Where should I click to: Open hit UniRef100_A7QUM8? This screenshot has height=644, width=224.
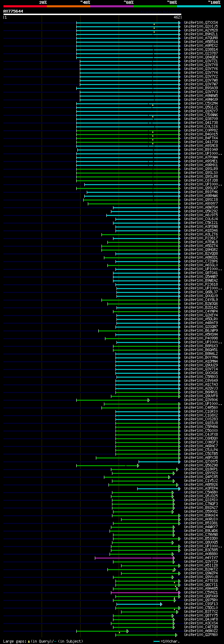[x=201, y=38]
